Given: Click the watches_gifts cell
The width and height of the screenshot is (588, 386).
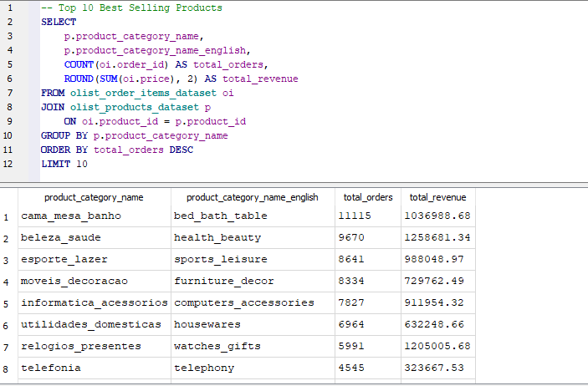Looking at the screenshot, I should pyautogui.click(x=253, y=346).
